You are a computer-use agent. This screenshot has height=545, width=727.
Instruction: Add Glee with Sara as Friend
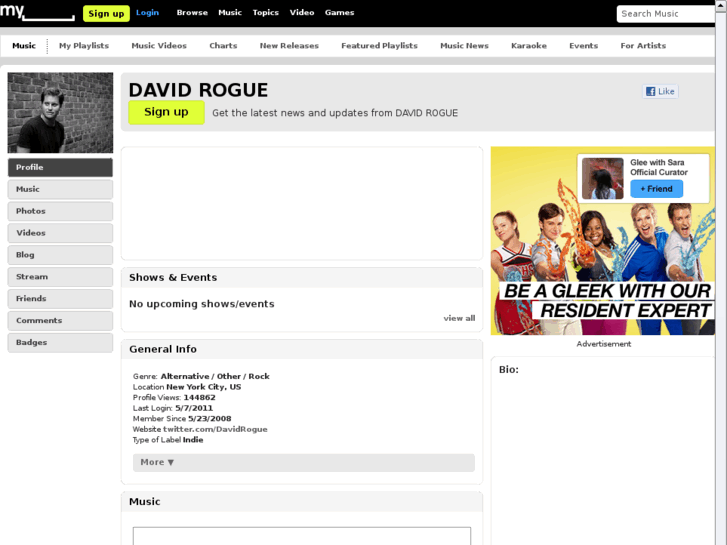[x=657, y=189]
